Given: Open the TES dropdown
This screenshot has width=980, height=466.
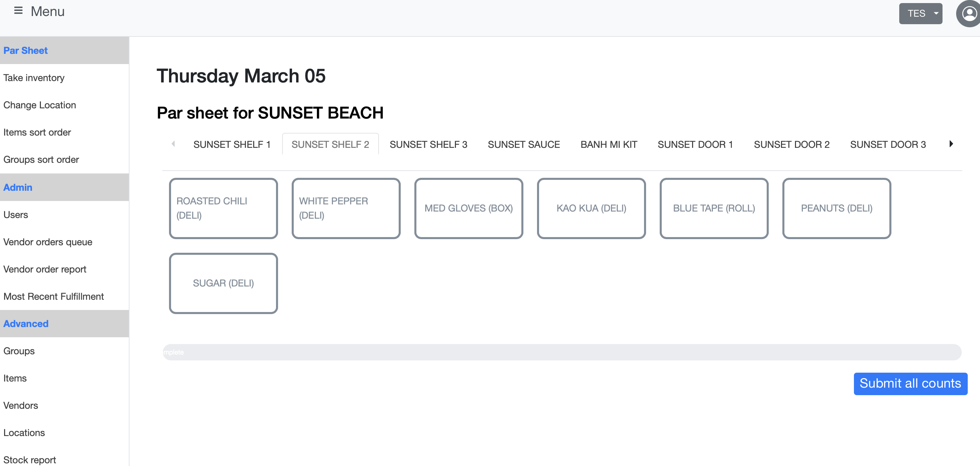Looking at the screenshot, I should pos(920,14).
